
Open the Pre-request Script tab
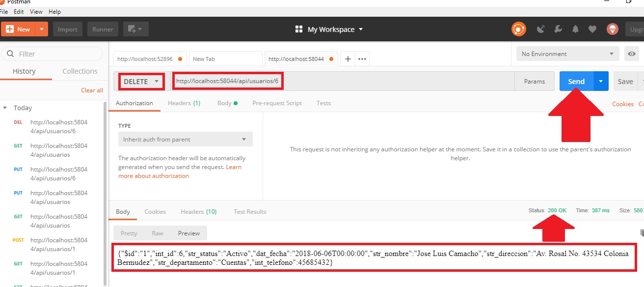coord(277,103)
